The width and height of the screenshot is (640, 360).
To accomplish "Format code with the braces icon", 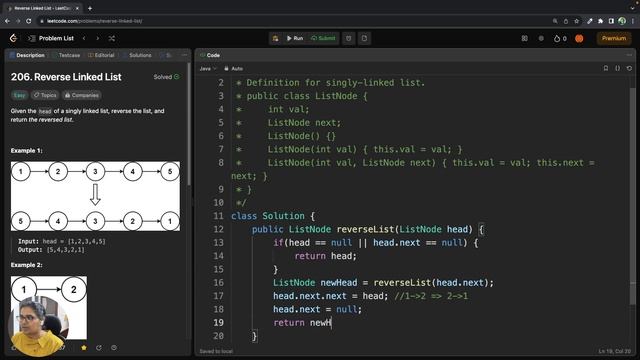I will (x=618, y=69).
